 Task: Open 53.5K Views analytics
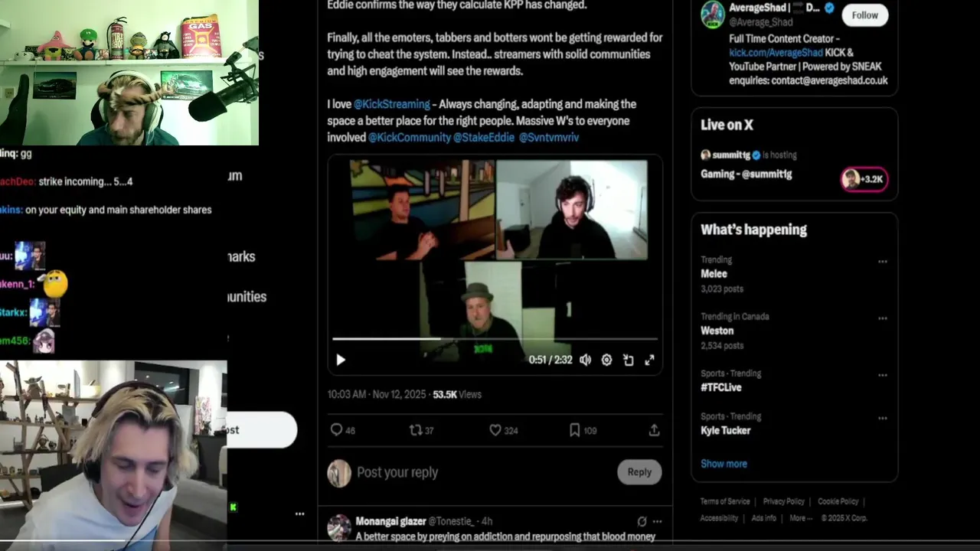point(457,395)
